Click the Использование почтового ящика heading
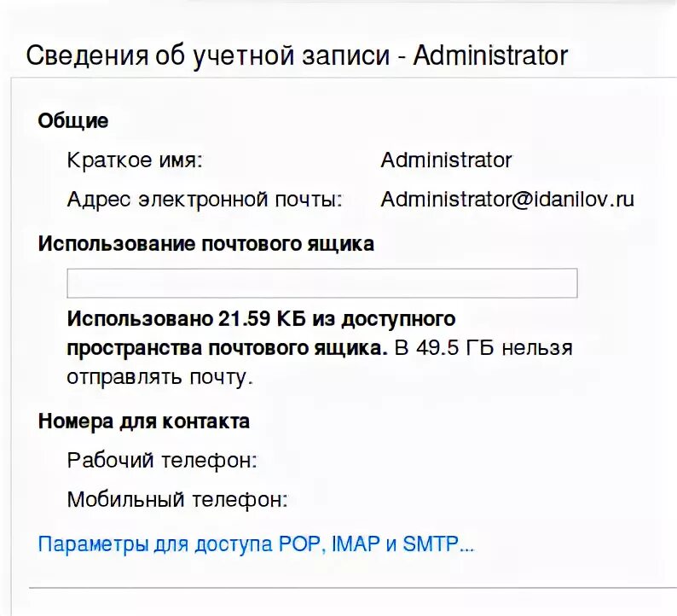 tap(206, 244)
